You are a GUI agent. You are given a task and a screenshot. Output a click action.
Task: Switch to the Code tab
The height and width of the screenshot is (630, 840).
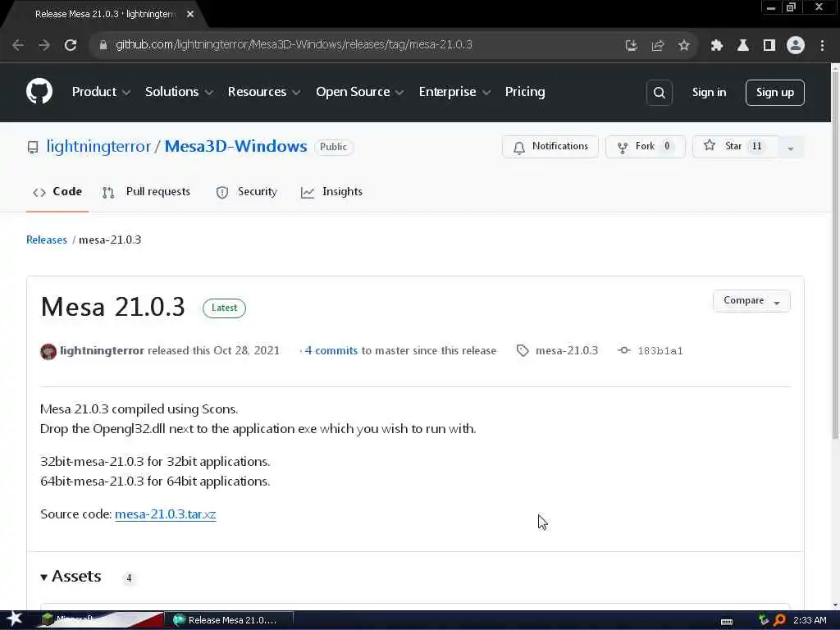coord(57,192)
